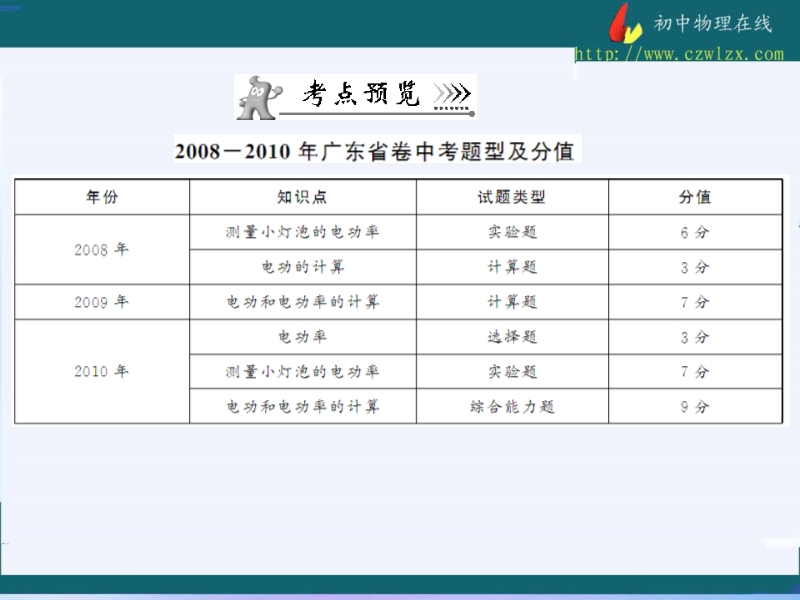Screen dimensions: 800x600
Task: Click the 试题类型 column header
Action: click(x=512, y=197)
